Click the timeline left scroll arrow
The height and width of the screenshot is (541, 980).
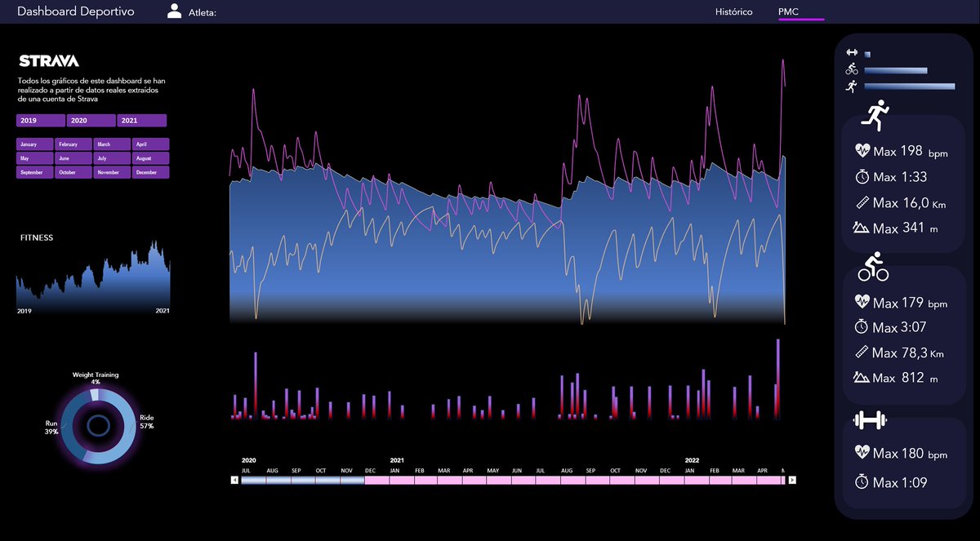coord(234,481)
